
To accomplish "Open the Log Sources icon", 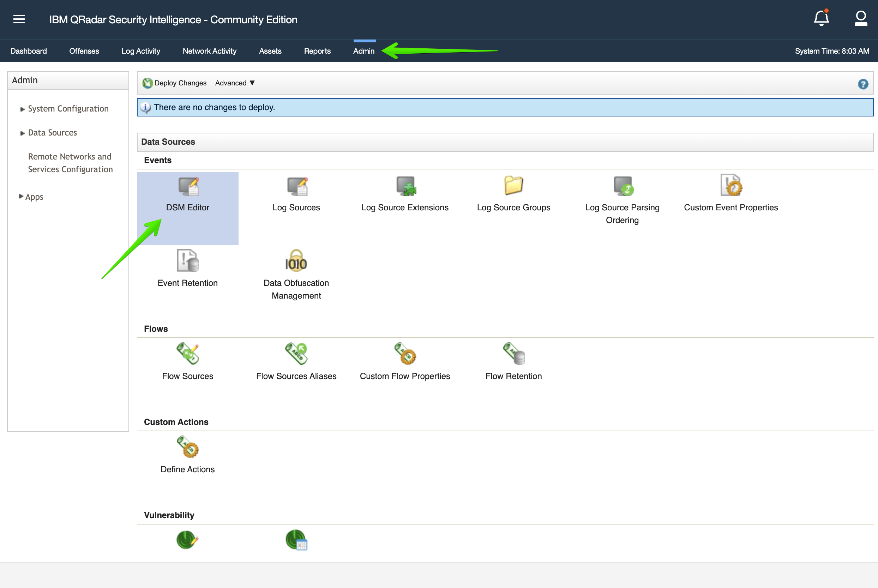I will click(x=297, y=186).
